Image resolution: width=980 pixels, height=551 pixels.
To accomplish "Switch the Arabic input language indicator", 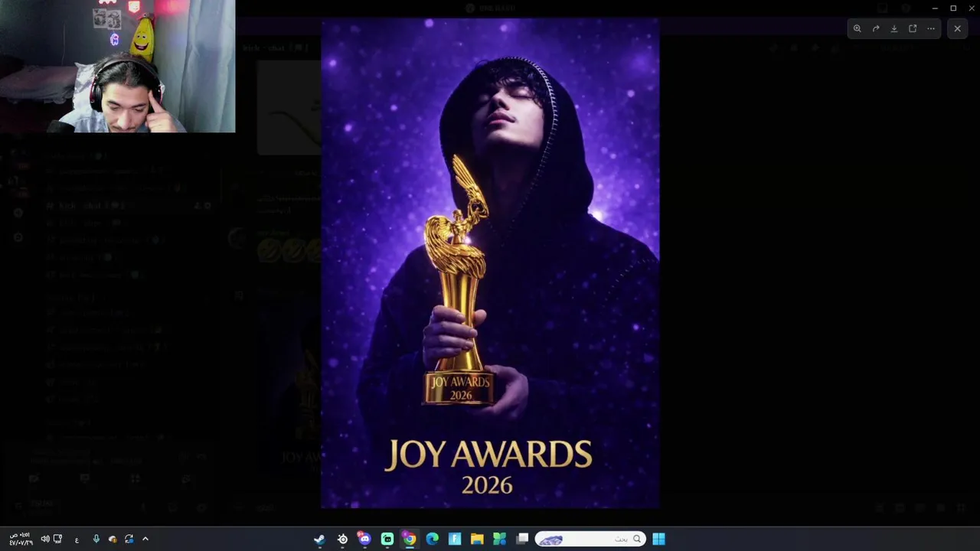I will (77, 540).
